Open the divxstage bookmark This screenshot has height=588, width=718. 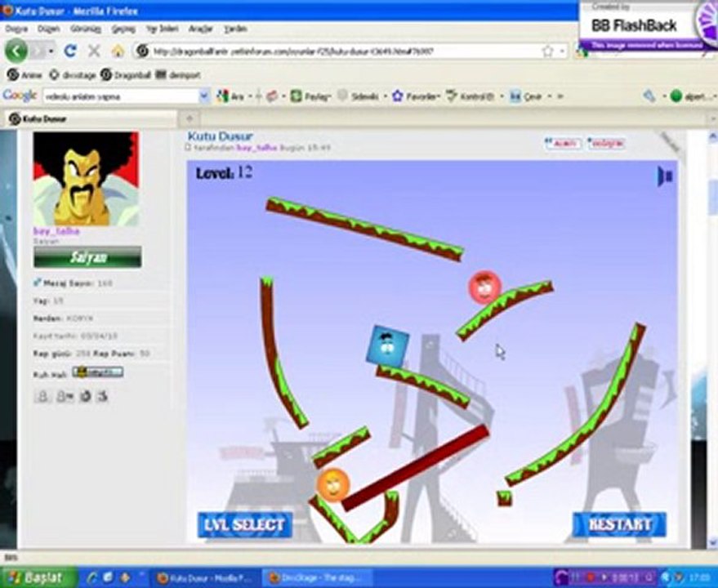[74, 74]
